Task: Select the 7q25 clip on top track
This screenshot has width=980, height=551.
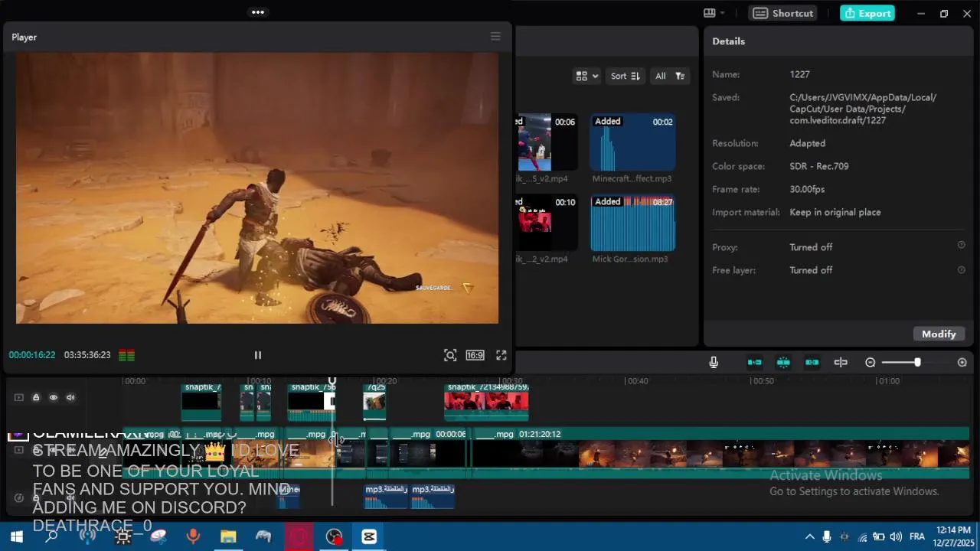Action: (x=374, y=402)
